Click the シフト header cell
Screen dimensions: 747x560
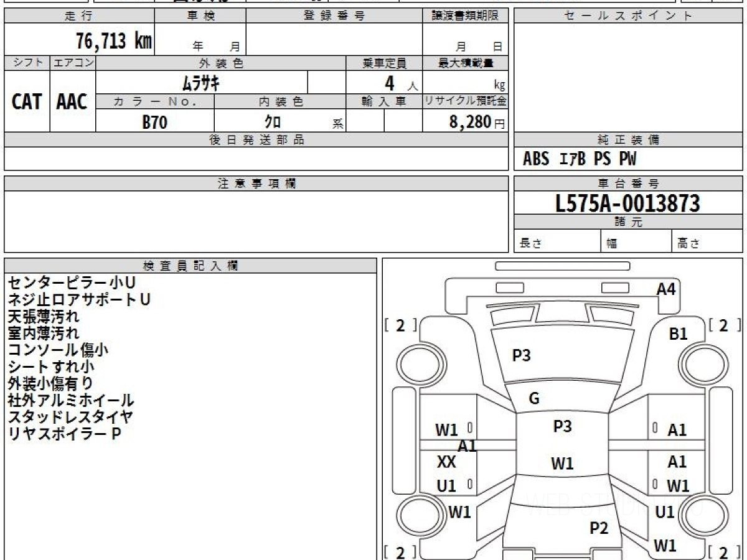coord(27,63)
